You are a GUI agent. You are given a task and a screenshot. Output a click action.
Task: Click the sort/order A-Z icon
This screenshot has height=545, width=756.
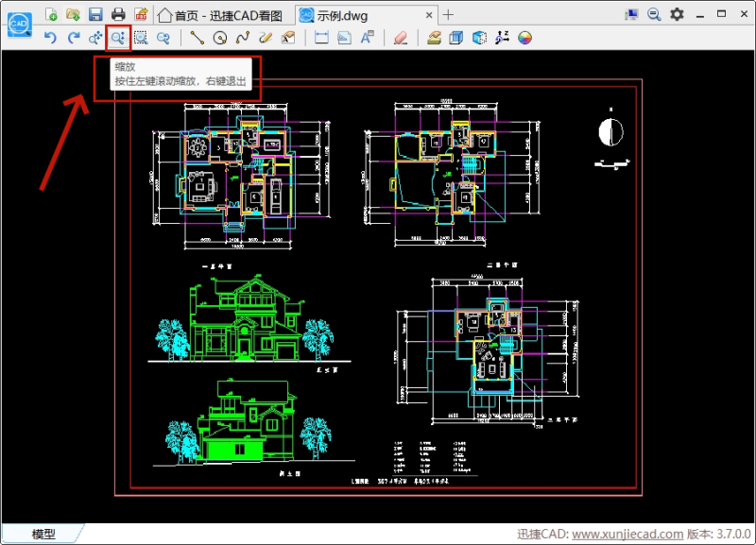pos(502,38)
